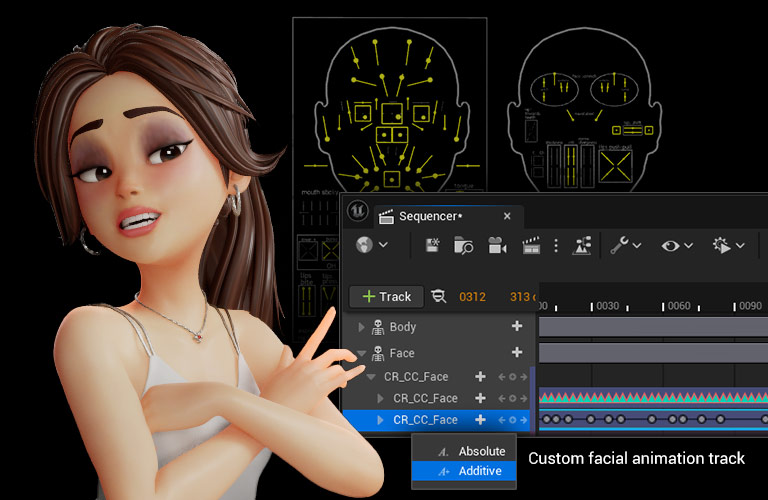
Task: Jump to next key on selected CR_CC_Face
Action: click(x=523, y=421)
